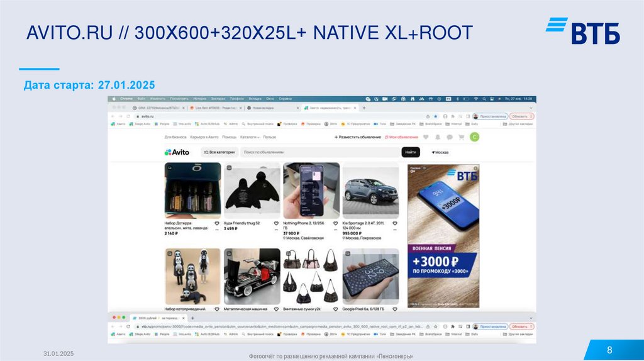Open side panel icon in avito.ru window
644x361 pixels.
coord(468,116)
